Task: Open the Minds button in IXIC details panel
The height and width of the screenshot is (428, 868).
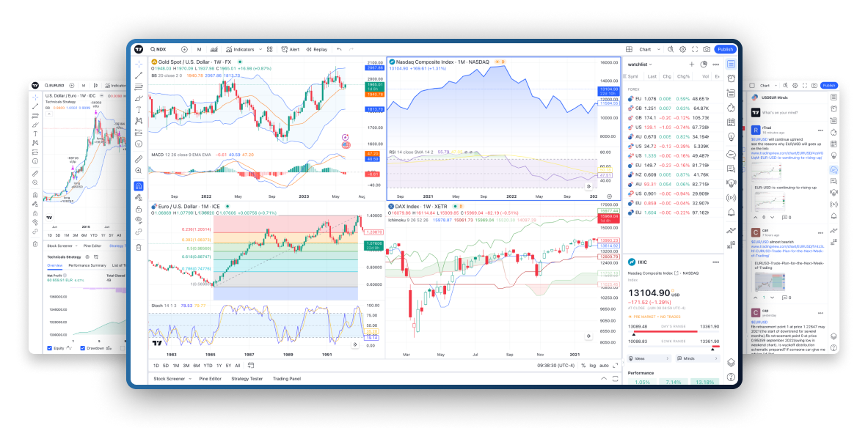Action: click(x=696, y=358)
